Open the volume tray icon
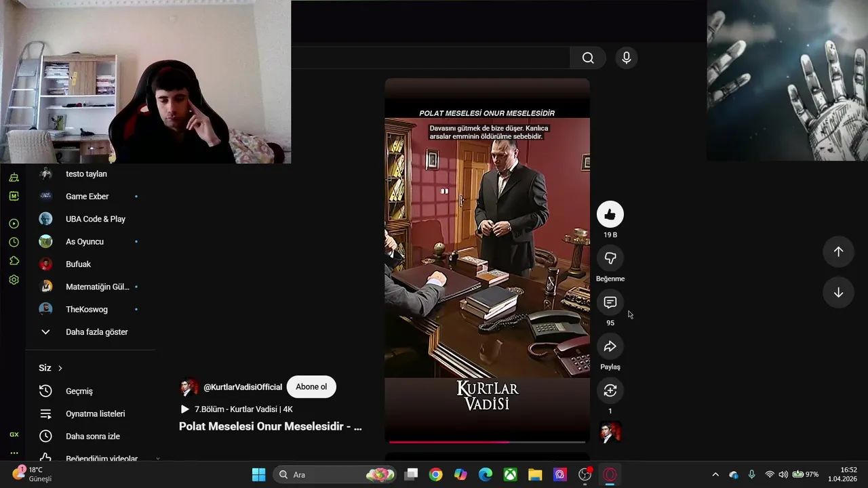 (x=783, y=474)
